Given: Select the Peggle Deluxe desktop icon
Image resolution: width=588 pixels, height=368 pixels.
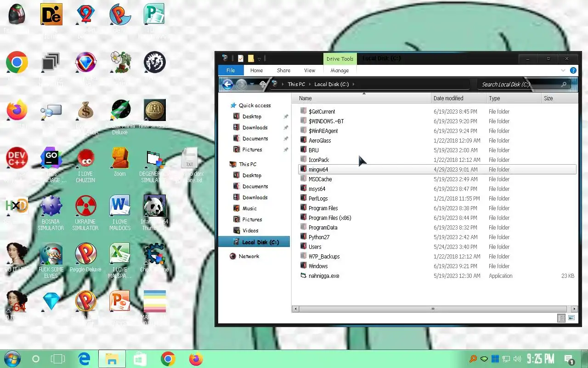Looking at the screenshot, I should tap(85, 254).
